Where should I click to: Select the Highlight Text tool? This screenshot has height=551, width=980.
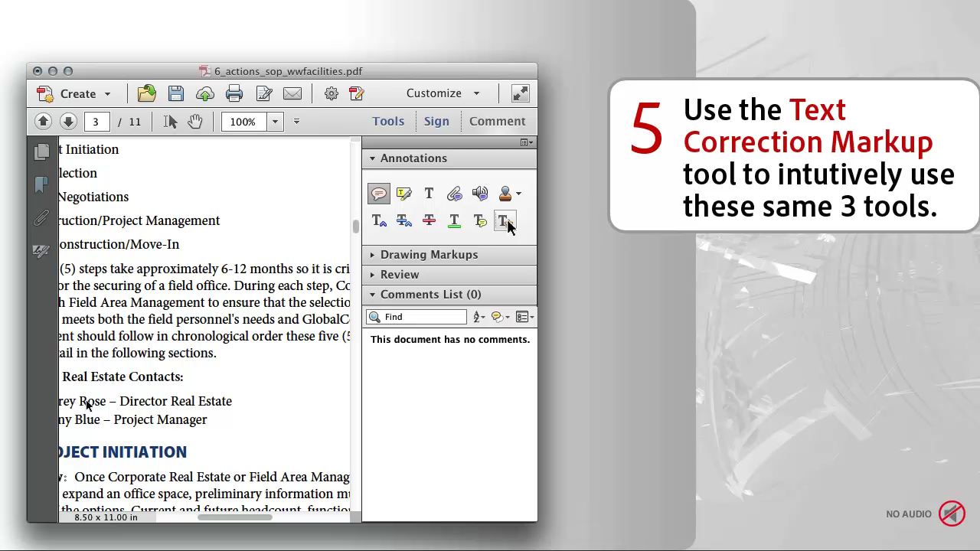[404, 194]
